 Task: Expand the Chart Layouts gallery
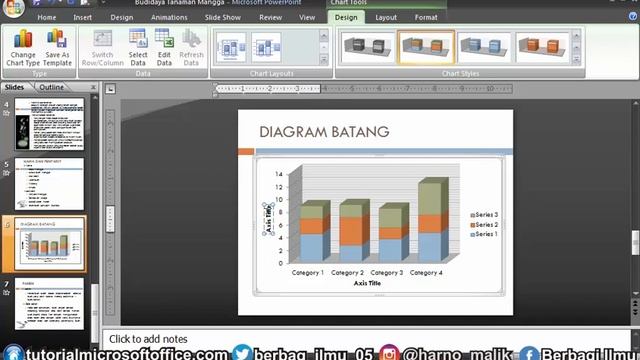click(324, 60)
